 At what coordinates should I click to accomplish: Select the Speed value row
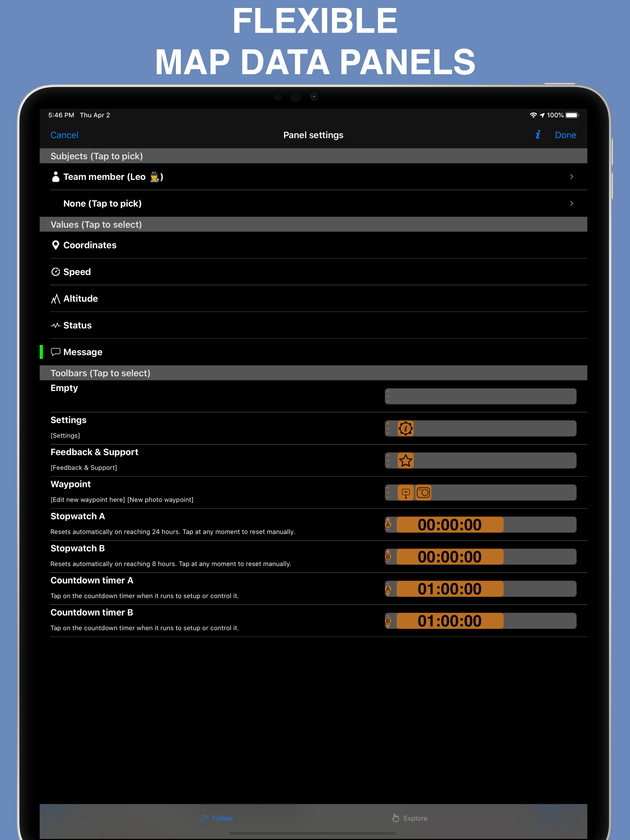pos(313,272)
